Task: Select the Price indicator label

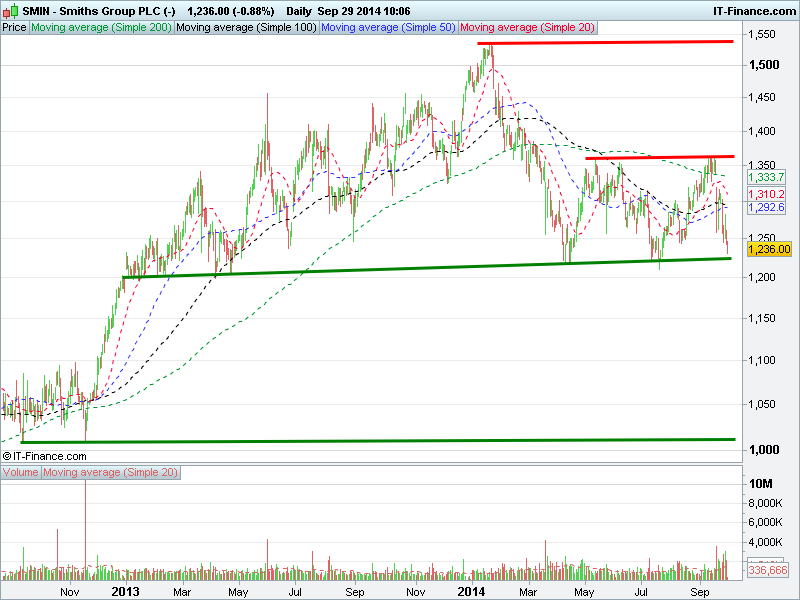Action: [15, 28]
